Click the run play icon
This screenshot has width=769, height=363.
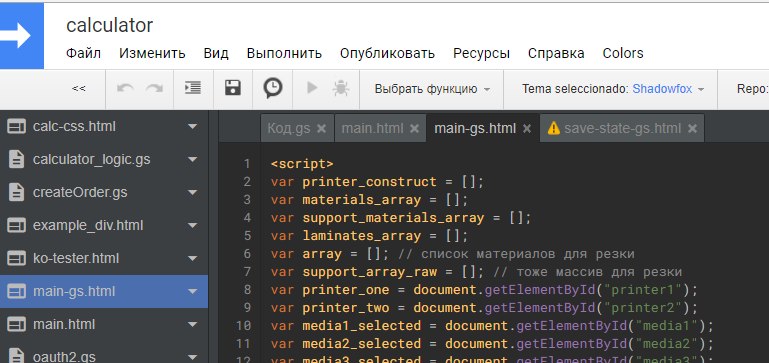[311, 88]
